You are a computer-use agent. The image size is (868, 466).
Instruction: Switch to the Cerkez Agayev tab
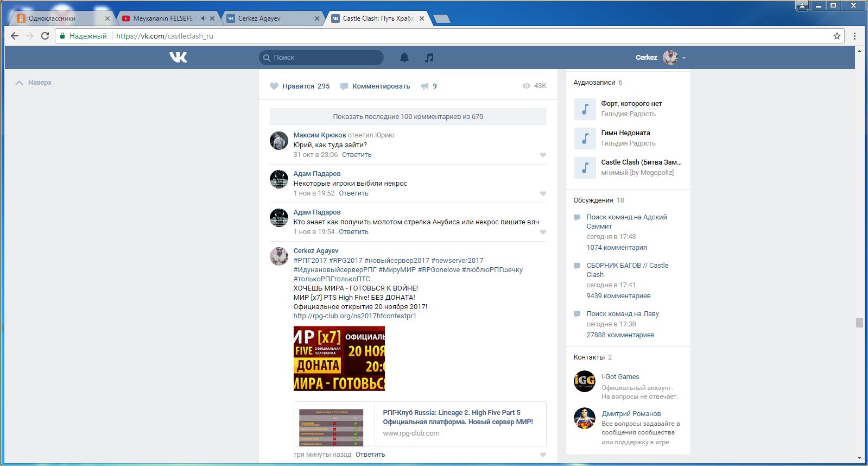[x=259, y=18]
